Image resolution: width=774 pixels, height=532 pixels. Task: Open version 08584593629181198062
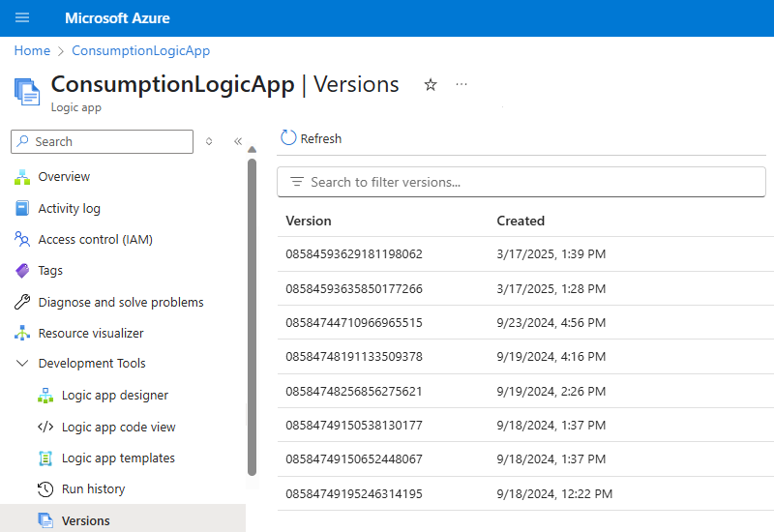(354, 254)
